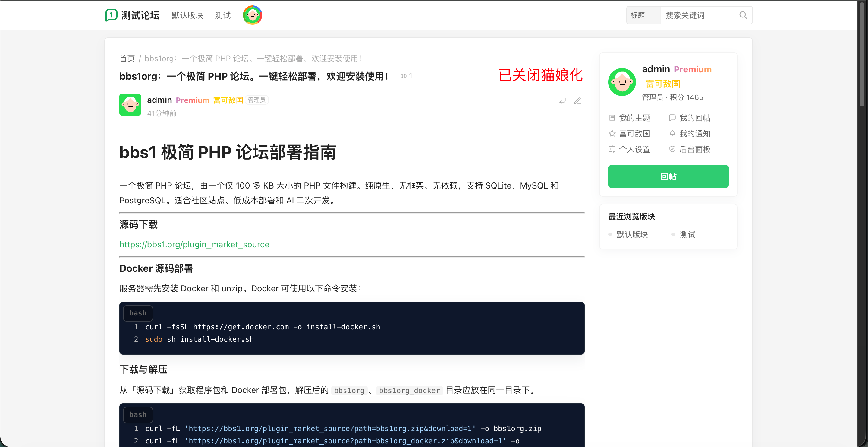Open admin's avatar in the sidebar card
Viewport: 868px width, 447px height.
click(x=622, y=82)
